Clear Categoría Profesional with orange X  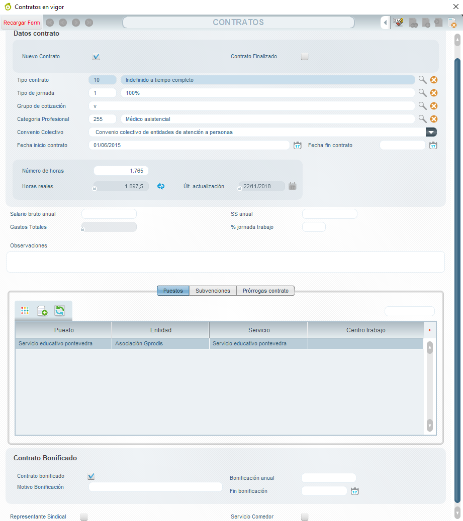click(x=434, y=119)
